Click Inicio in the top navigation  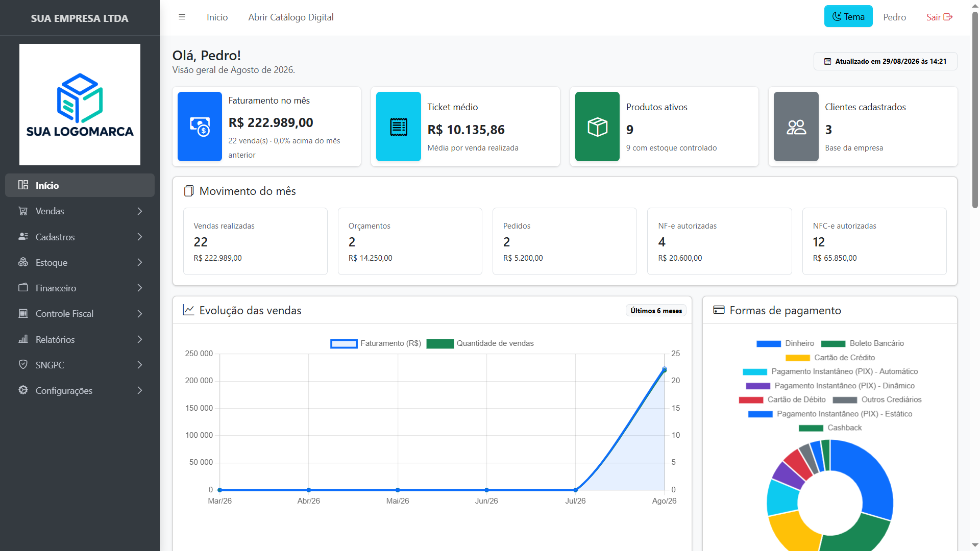tap(217, 17)
